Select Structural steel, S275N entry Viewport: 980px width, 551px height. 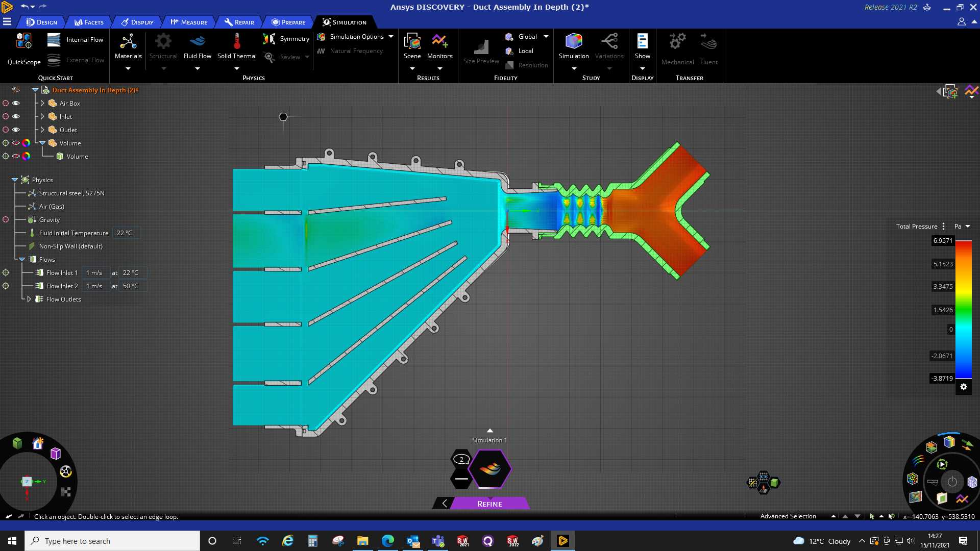click(x=71, y=193)
